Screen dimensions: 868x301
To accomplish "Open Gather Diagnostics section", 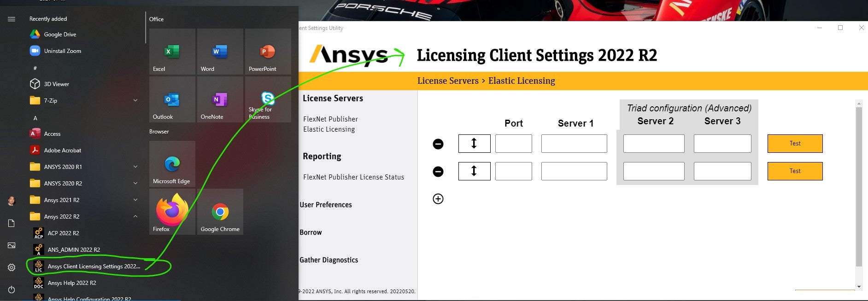I will pos(329,260).
